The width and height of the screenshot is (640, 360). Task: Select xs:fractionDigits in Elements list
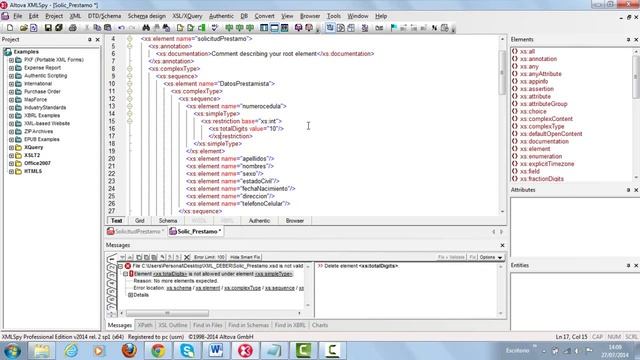pyautogui.click(x=542, y=179)
